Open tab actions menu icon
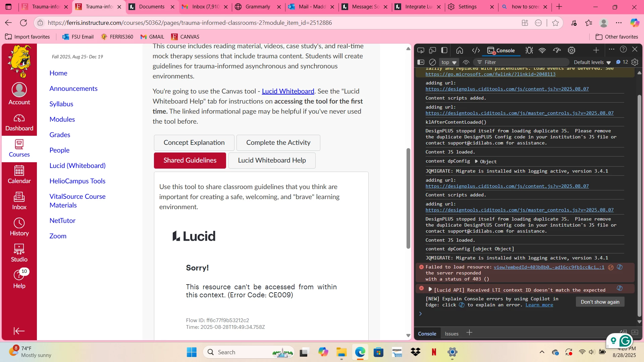This screenshot has width=644, height=362. click(8, 7)
